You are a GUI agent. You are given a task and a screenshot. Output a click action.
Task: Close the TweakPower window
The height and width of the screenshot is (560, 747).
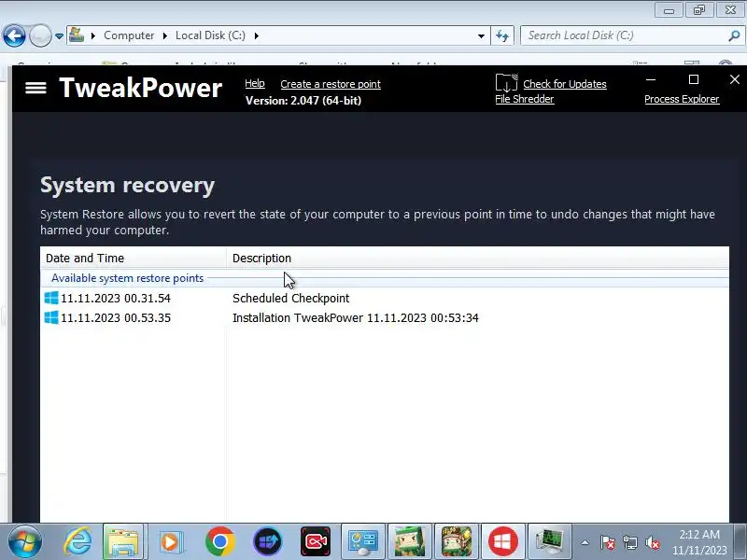tap(735, 79)
